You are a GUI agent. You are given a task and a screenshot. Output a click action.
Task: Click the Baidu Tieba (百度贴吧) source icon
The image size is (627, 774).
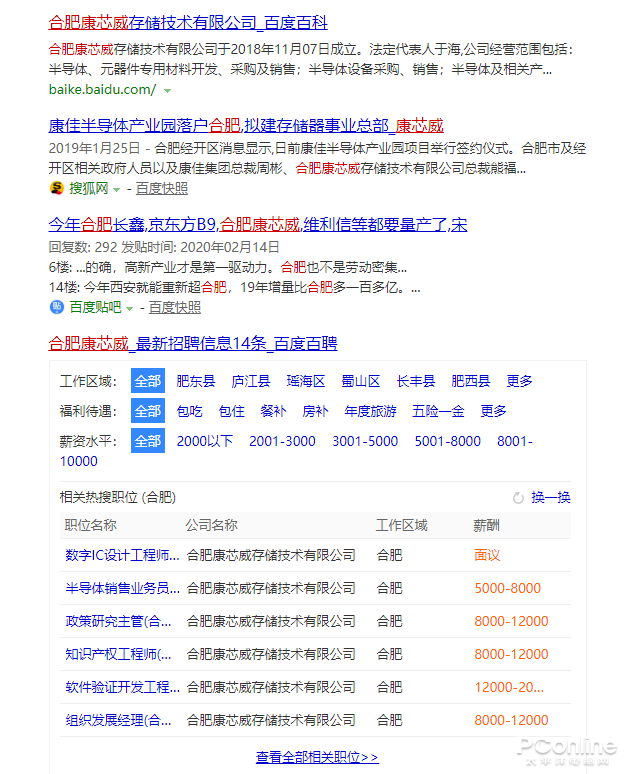pyautogui.click(x=56, y=307)
